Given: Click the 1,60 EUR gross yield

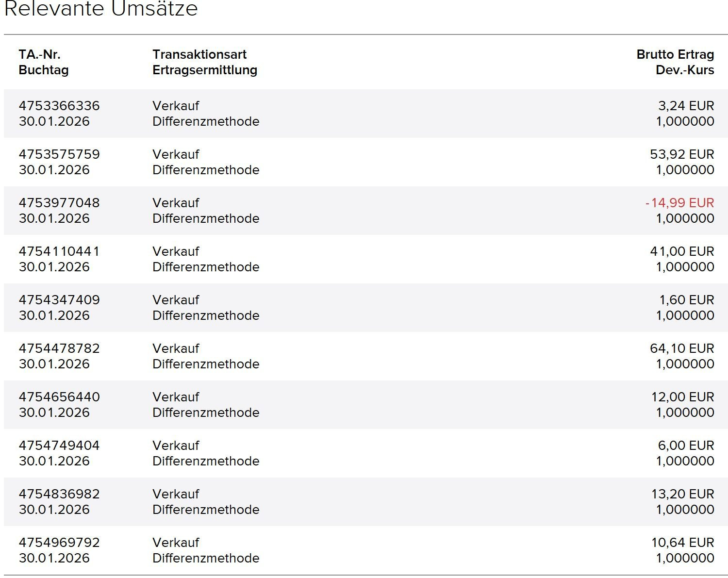Looking at the screenshot, I should point(686,300).
